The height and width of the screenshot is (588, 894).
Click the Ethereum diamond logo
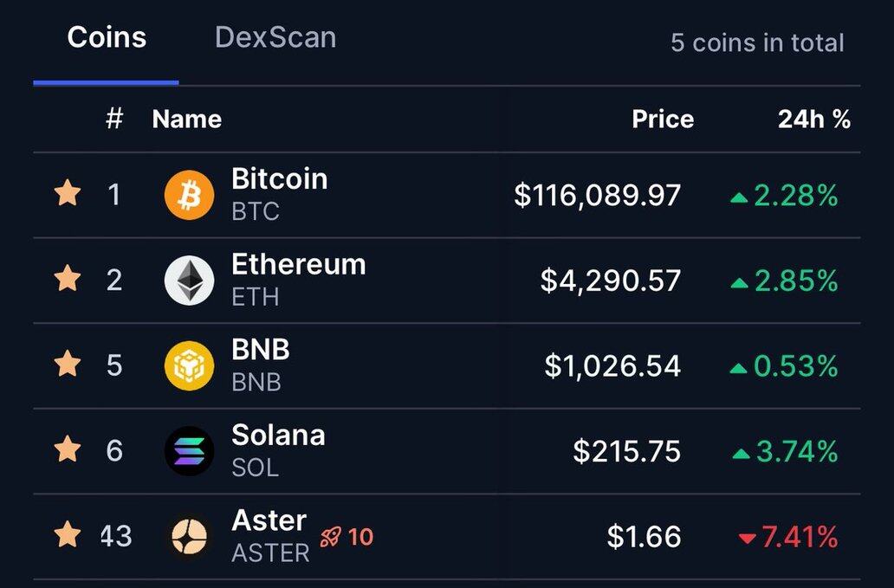tap(189, 281)
